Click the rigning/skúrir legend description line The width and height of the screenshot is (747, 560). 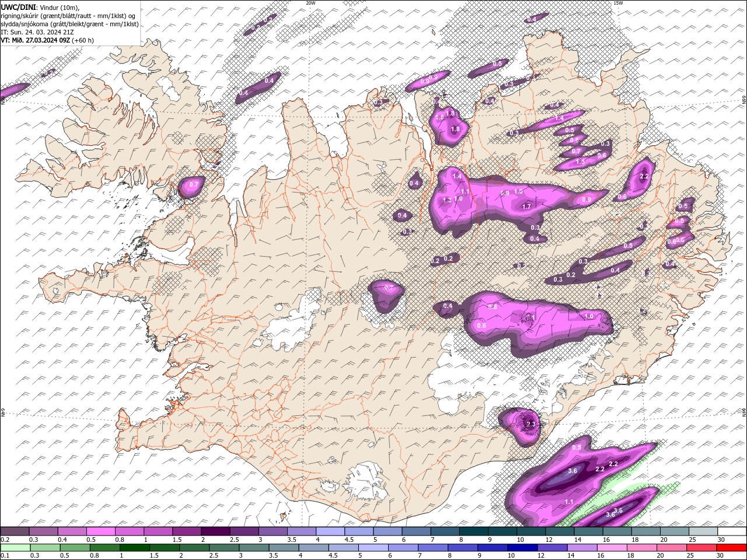tap(69, 16)
